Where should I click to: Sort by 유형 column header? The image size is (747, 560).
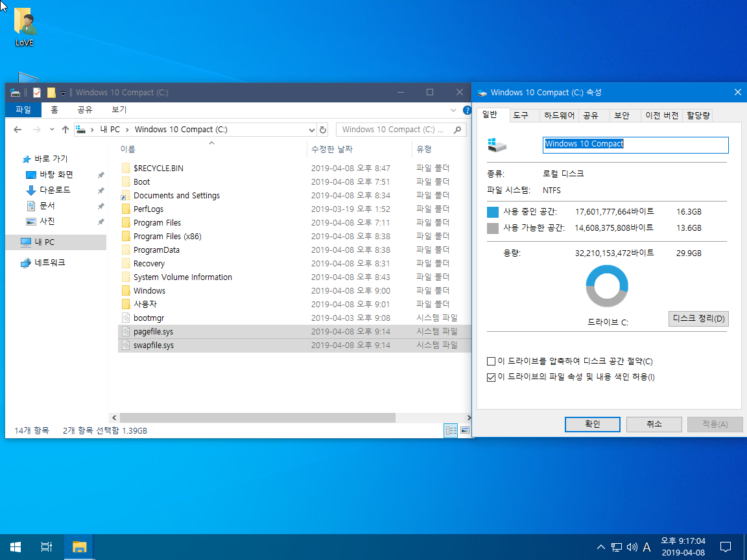(424, 149)
